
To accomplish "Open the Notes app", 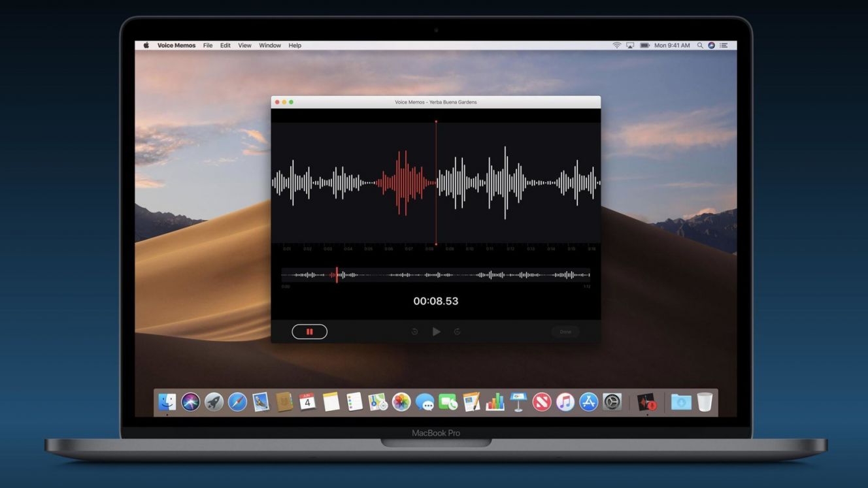I will [331, 402].
